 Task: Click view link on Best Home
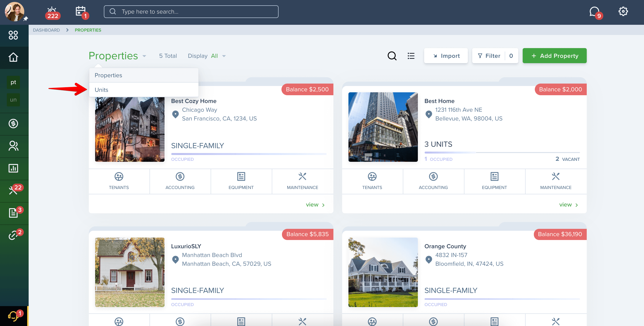tap(568, 205)
